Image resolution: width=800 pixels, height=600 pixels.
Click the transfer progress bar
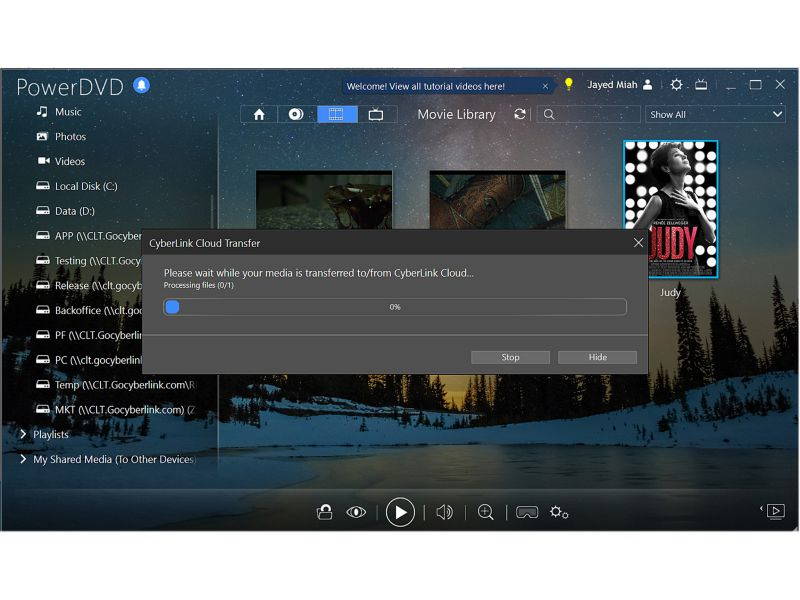click(395, 307)
